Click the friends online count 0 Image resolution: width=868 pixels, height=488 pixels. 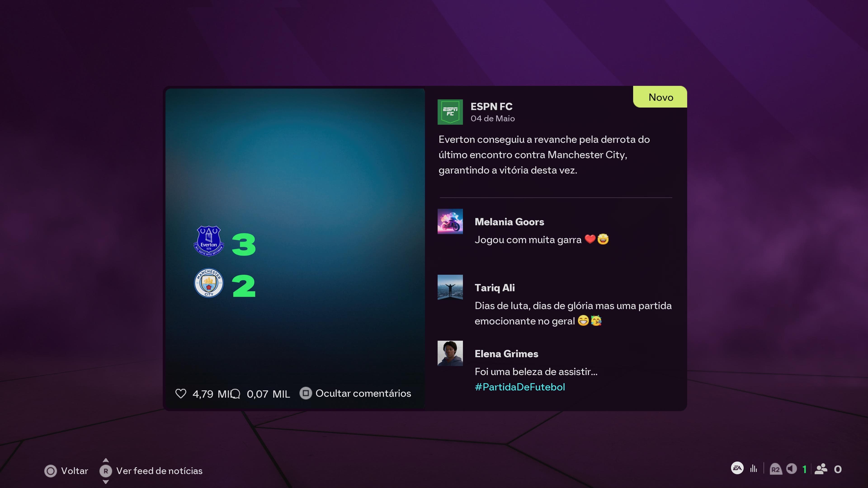tap(838, 469)
